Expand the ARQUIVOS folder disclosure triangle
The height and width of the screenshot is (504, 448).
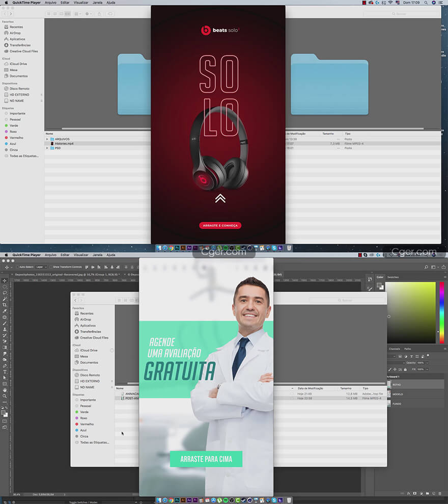pyautogui.click(x=47, y=139)
